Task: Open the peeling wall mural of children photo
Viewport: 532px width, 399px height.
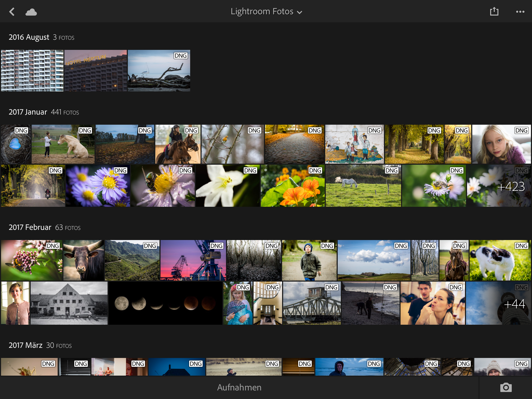Action: click(x=355, y=144)
